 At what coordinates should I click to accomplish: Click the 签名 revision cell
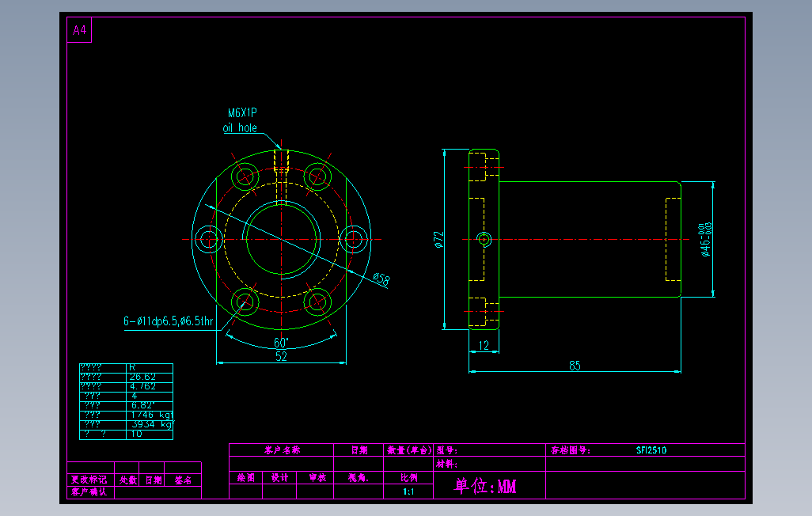[x=183, y=480]
